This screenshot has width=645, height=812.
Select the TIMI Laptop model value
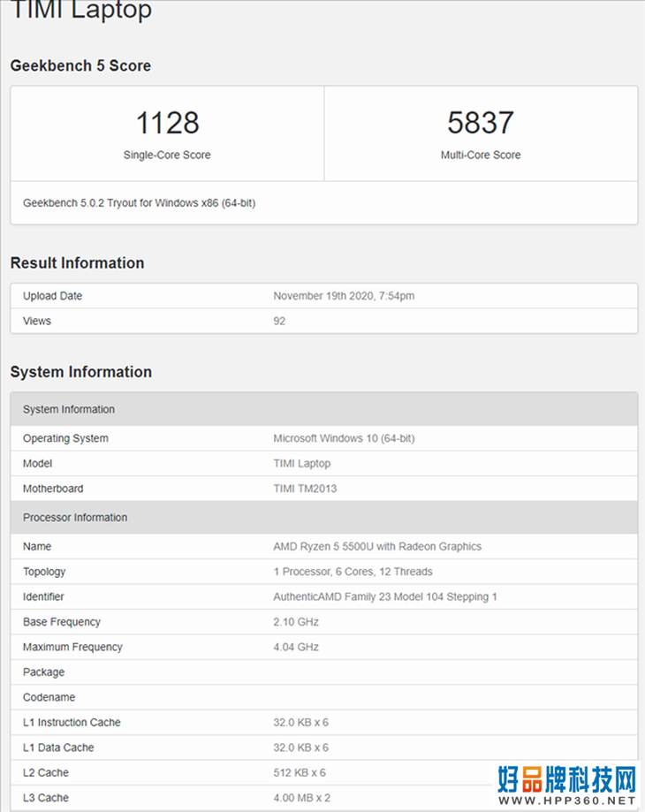click(302, 464)
